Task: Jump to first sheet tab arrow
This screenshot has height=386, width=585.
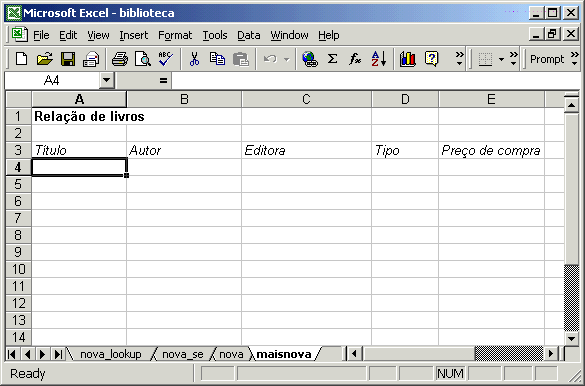Action: point(12,354)
